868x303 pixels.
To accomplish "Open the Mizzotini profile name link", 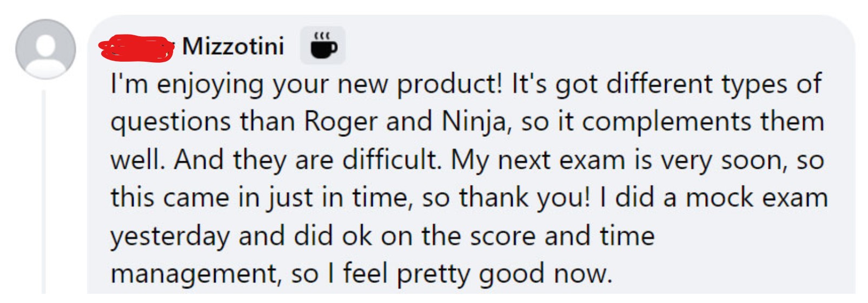I will [x=233, y=46].
